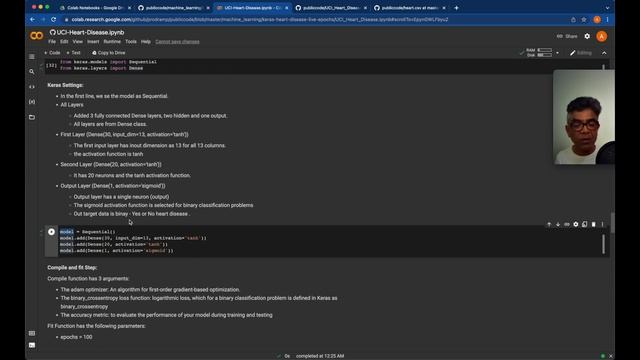Close the bottom status bar

(x=611, y=356)
